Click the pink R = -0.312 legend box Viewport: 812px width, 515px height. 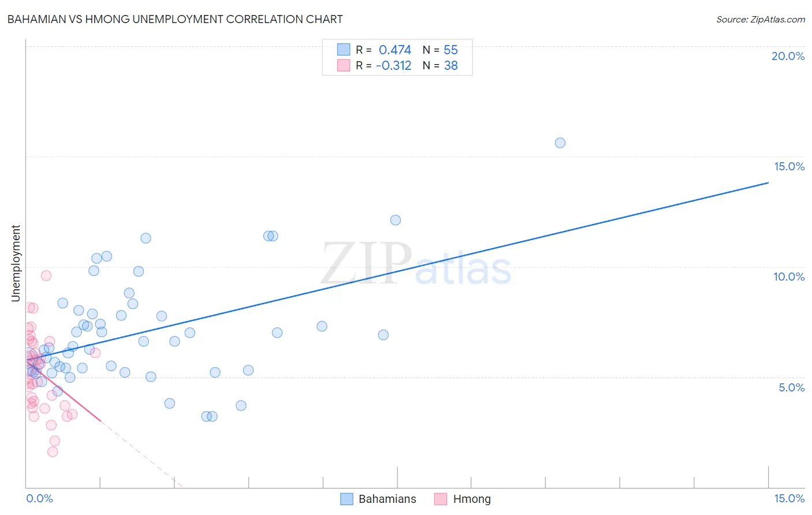[344, 65]
